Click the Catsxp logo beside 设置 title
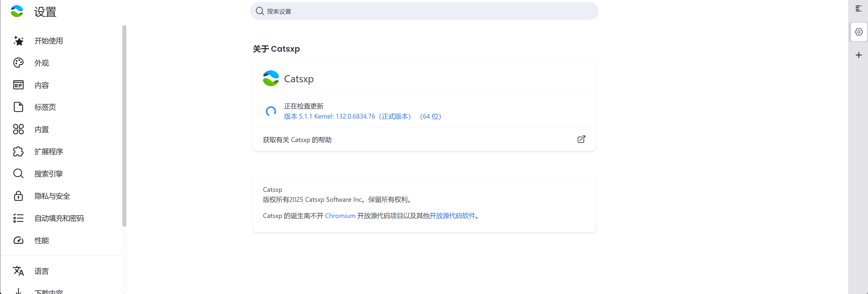 click(17, 11)
